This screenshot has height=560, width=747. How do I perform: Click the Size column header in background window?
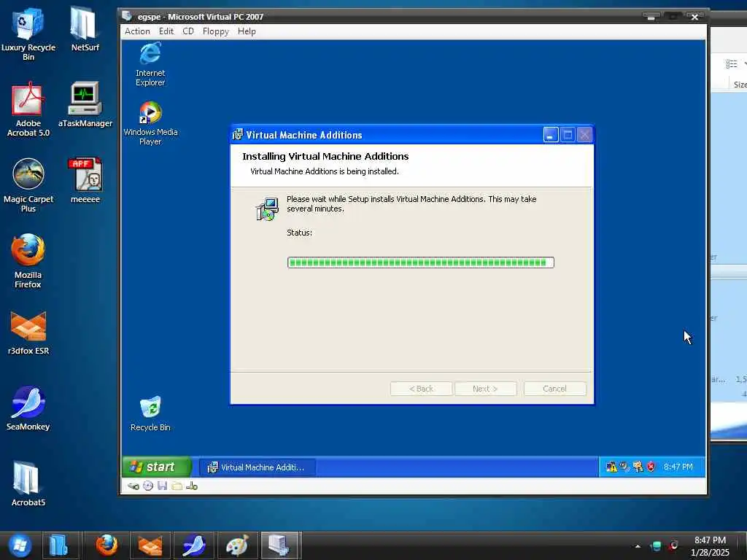tap(740, 85)
